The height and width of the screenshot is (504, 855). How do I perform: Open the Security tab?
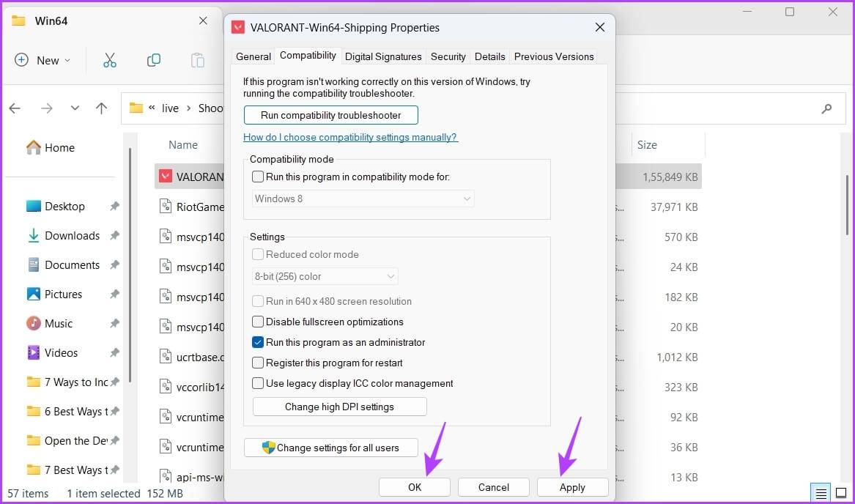tap(448, 56)
